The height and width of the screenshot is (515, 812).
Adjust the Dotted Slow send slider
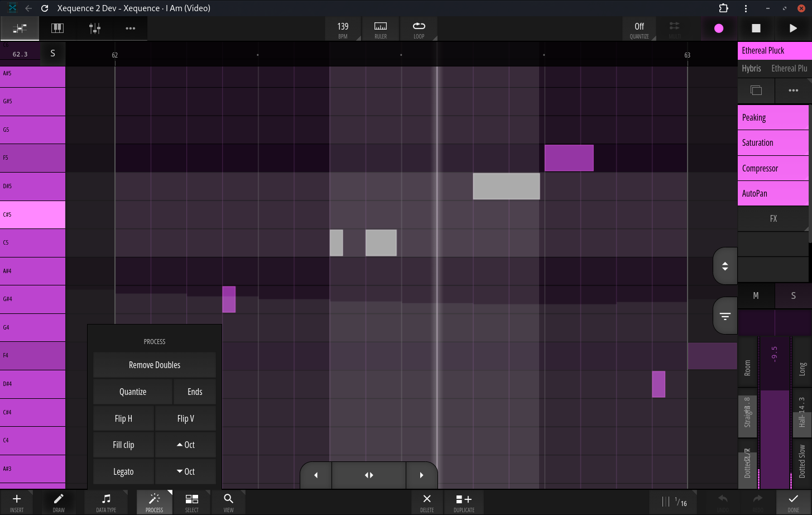click(802, 464)
